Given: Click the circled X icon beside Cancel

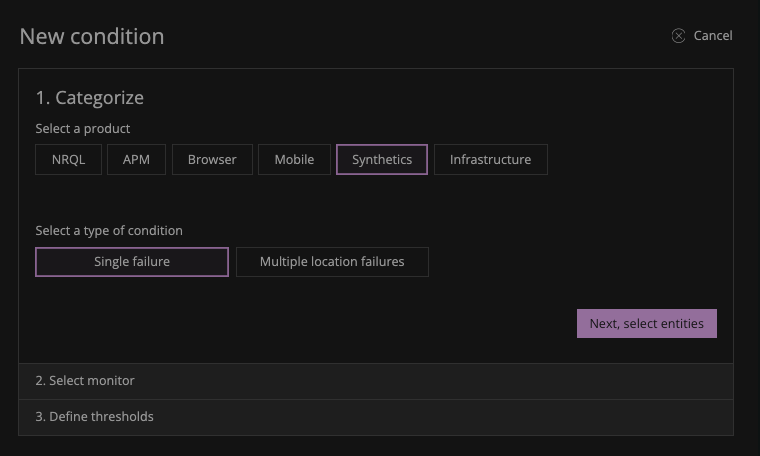Looking at the screenshot, I should coord(678,36).
